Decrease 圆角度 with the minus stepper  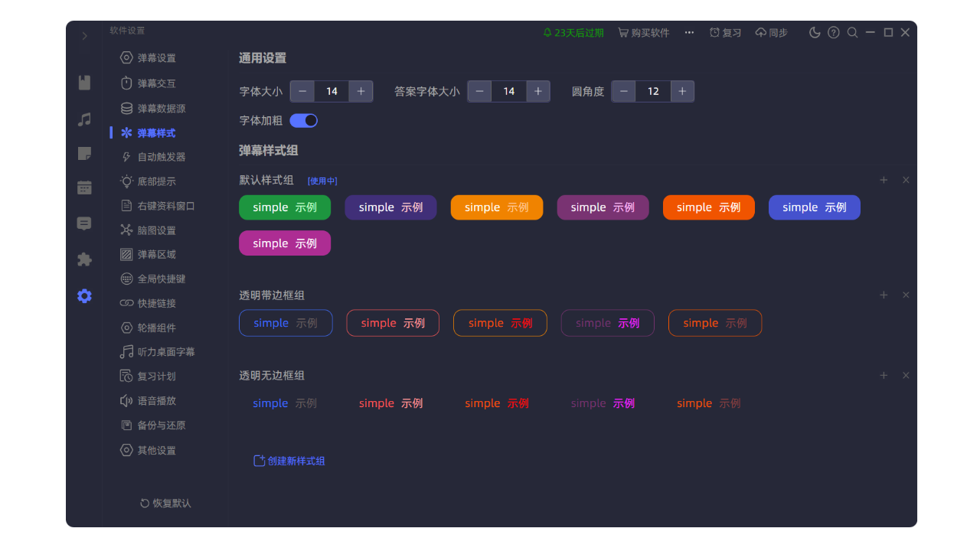point(623,91)
